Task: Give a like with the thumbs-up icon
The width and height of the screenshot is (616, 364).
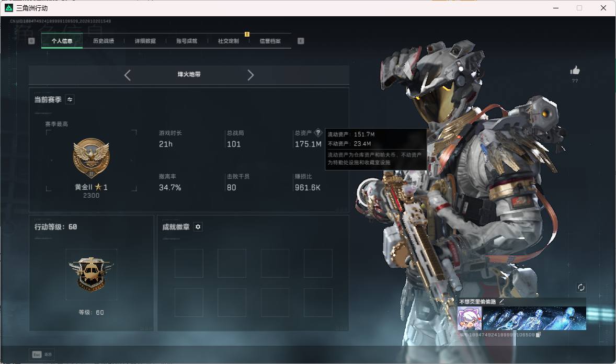Action: tap(575, 71)
